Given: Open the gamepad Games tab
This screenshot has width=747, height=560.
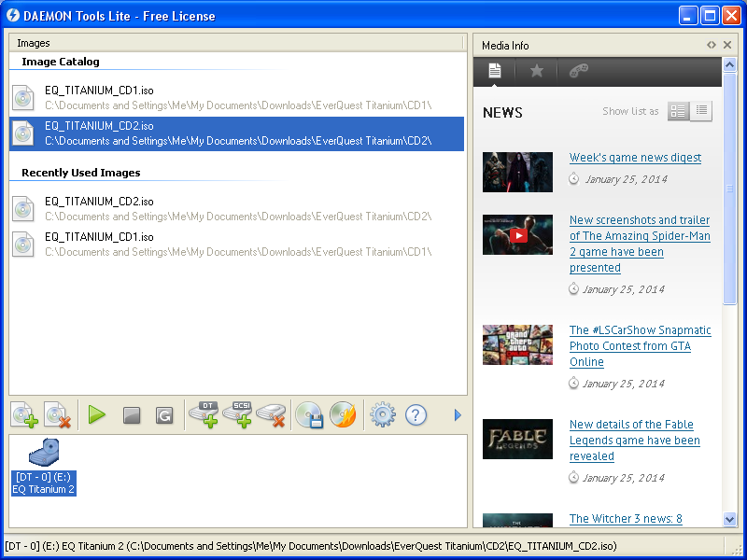Looking at the screenshot, I should click(x=579, y=69).
